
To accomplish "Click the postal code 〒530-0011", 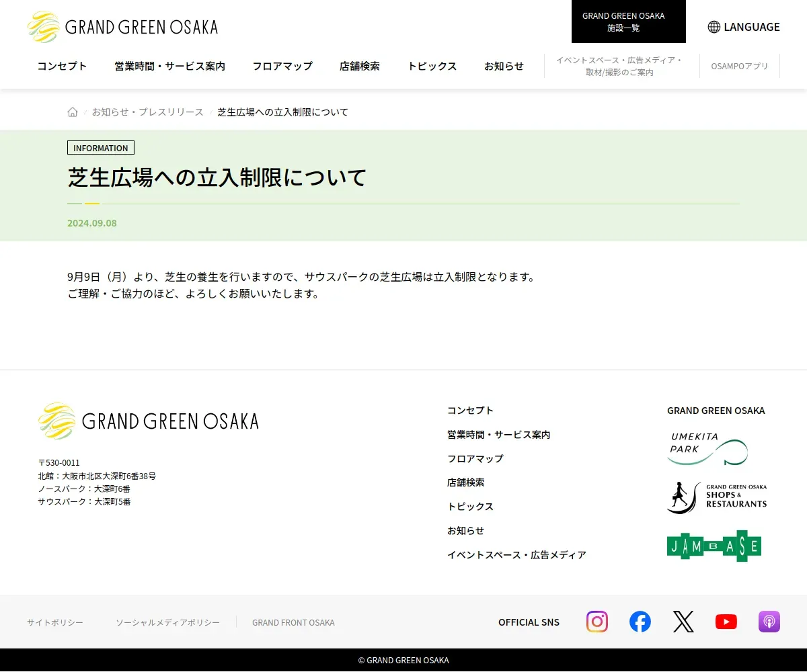I will coord(59,463).
